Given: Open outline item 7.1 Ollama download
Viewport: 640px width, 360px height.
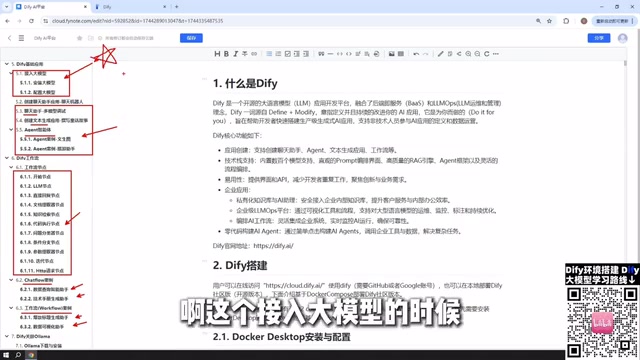Looking at the screenshot, I should tap(39, 346).
